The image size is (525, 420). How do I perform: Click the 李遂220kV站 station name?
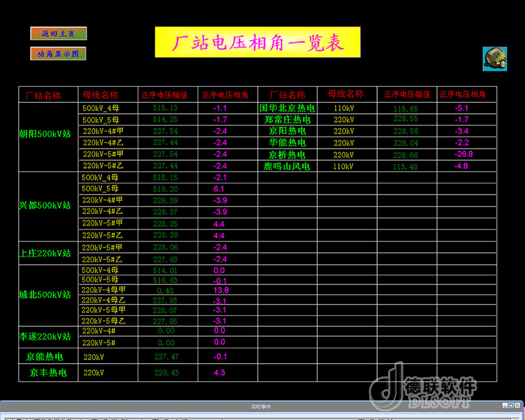click(x=45, y=337)
